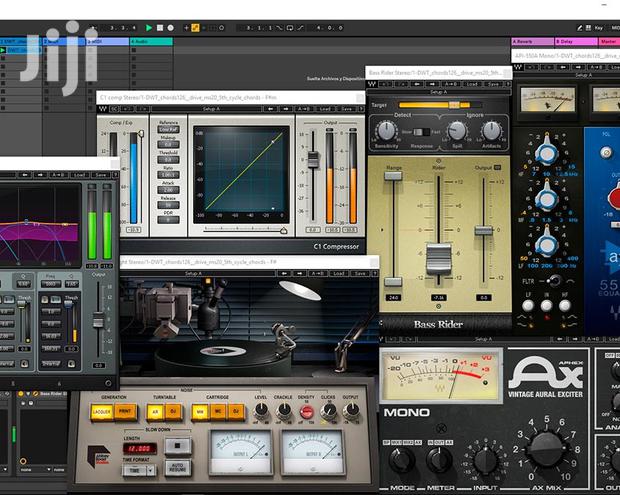Toggle the IN button on API 550A
This screenshot has width=620, height=495.
[x=546, y=306]
